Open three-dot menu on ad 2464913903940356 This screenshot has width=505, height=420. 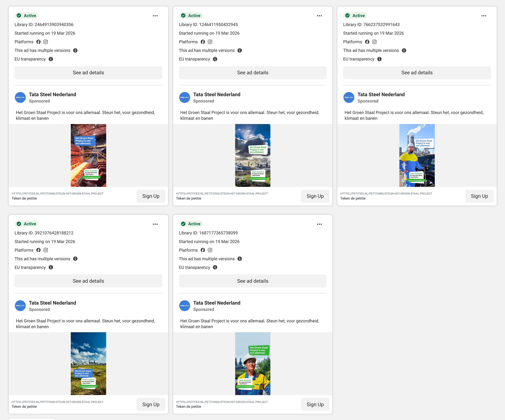[155, 16]
